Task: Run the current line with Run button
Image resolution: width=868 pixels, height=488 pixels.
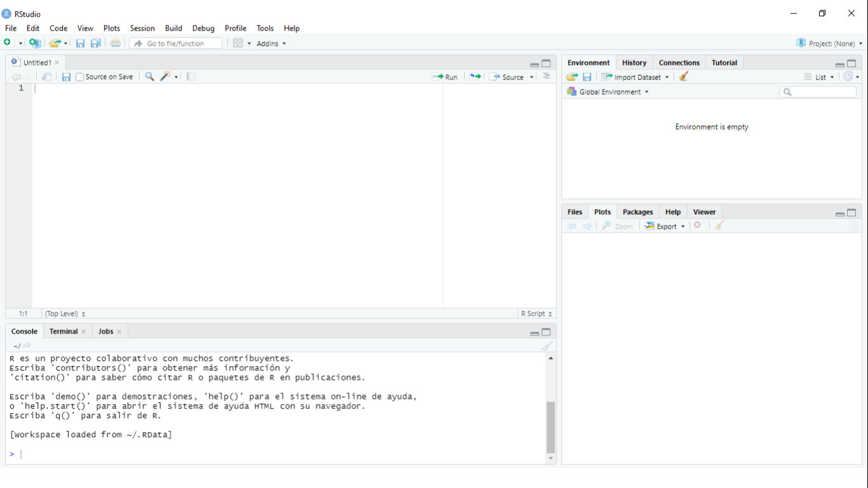Action: (x=445, y=77)
